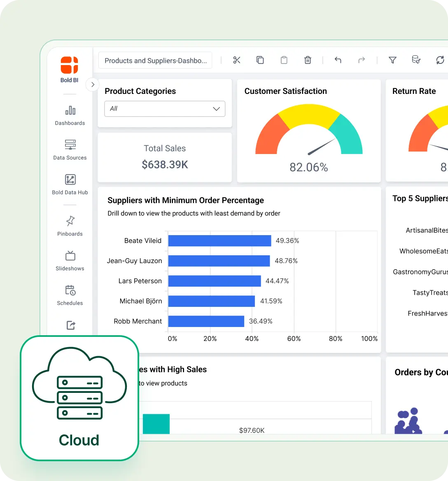Go to Data Sources in the sidebar
448x481 pixels.
click(70, 149)
